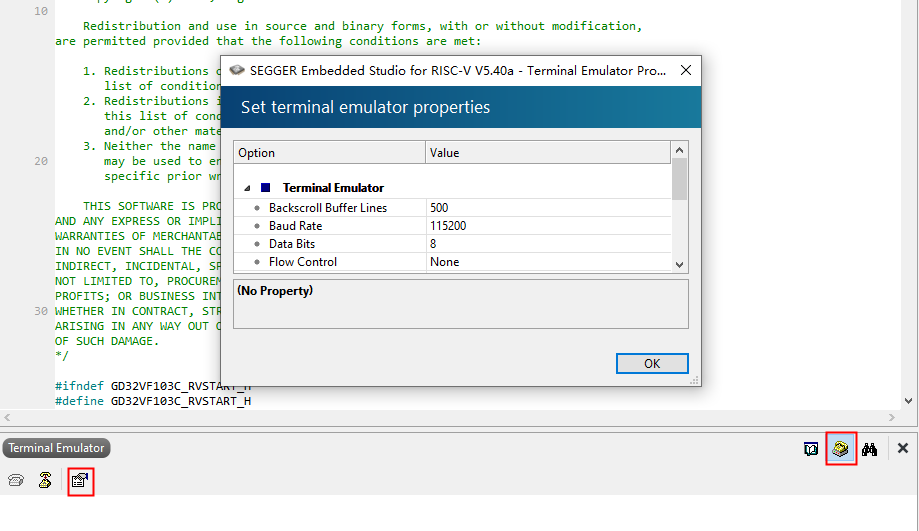Open the terminal emulator window icon
This screenshot has height=531, width=919.
(x=840, y=449)
